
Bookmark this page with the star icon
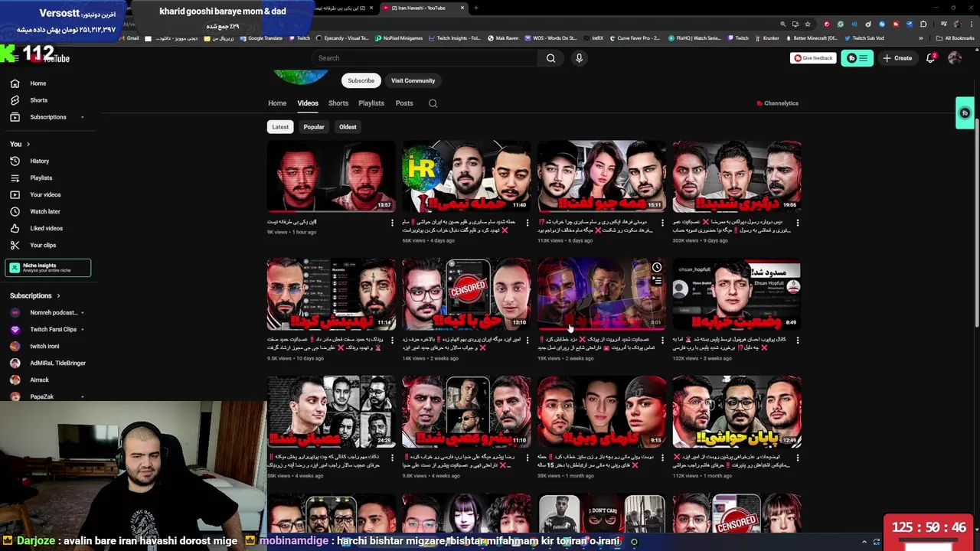tap(807, 24)
